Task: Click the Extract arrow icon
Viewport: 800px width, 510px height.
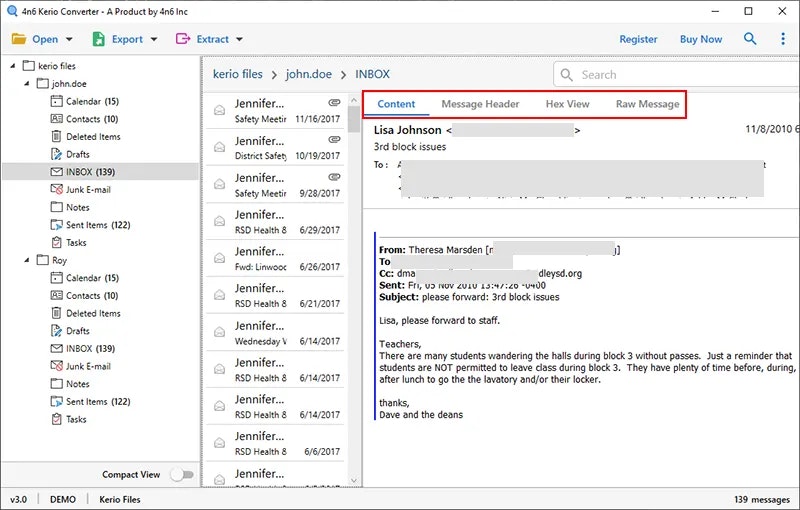Action: [183, 39]
